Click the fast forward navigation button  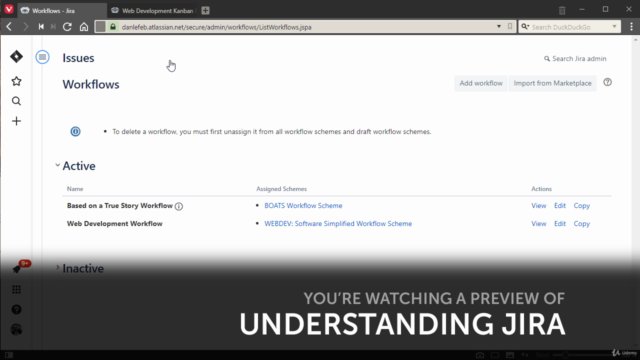tap(53, 27)
